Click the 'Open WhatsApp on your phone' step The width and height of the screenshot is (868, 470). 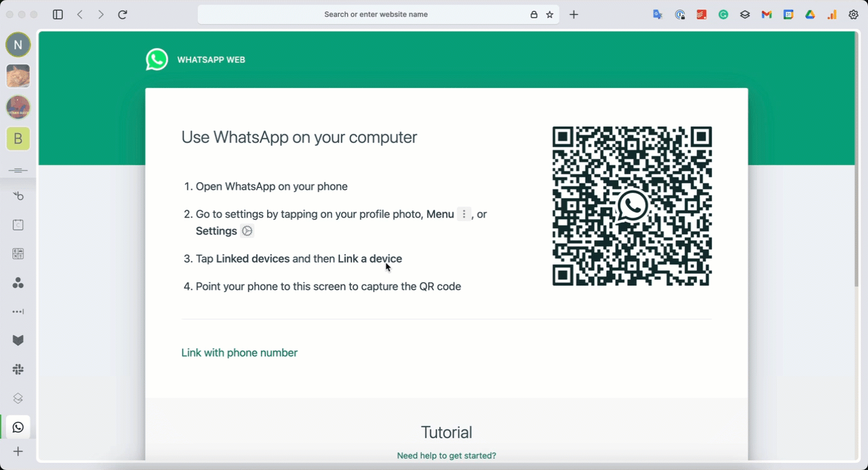272,186
